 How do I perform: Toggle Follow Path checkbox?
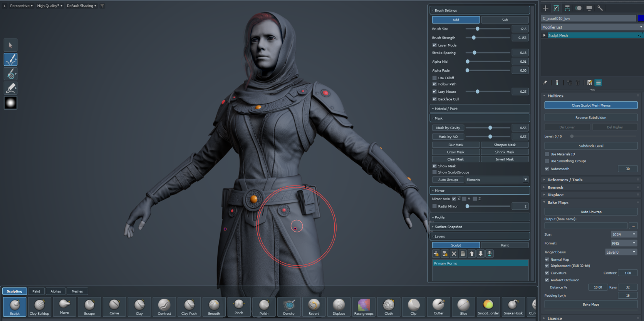pos(434,84)
